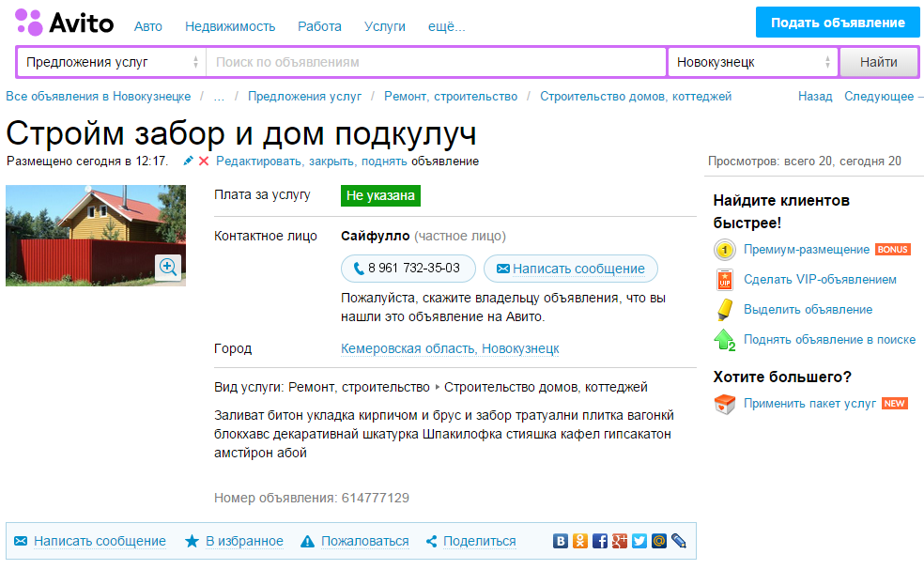The width and height of the screenshot is (924, 585).
Task: Open 'Премиум-размещение' link
Action: [x=806, y=250]
